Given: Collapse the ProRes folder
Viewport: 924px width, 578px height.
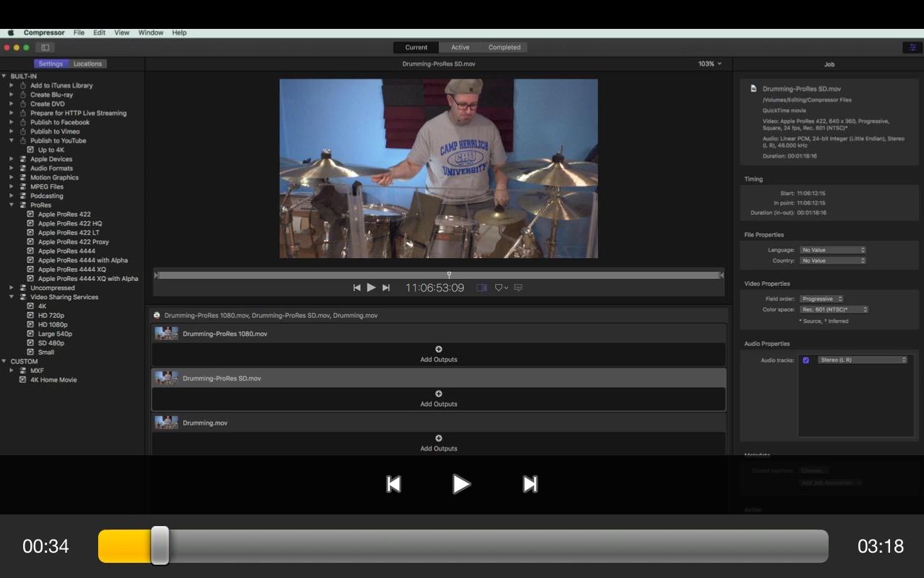Looking at the screenshot, I should pyautogui.click(x=12, y=205).
